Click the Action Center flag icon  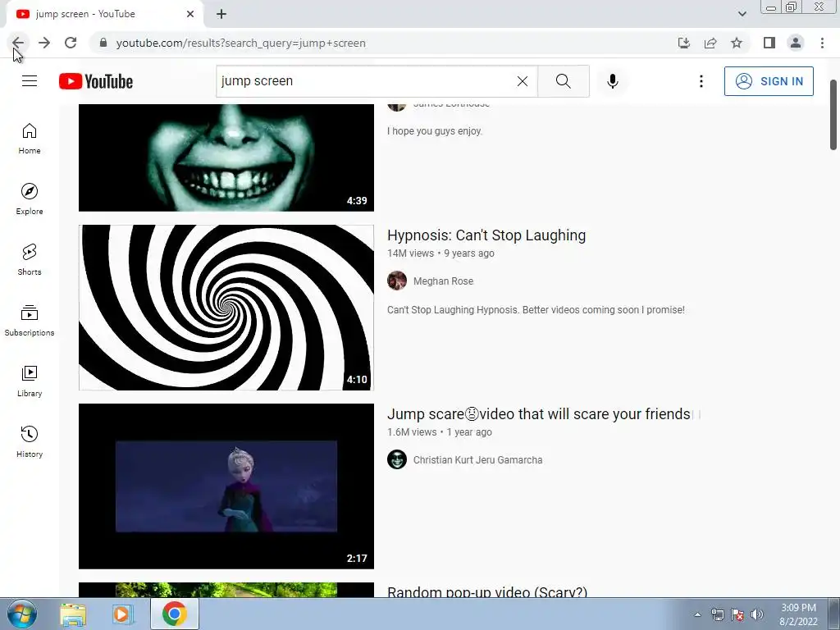(737, 614)
